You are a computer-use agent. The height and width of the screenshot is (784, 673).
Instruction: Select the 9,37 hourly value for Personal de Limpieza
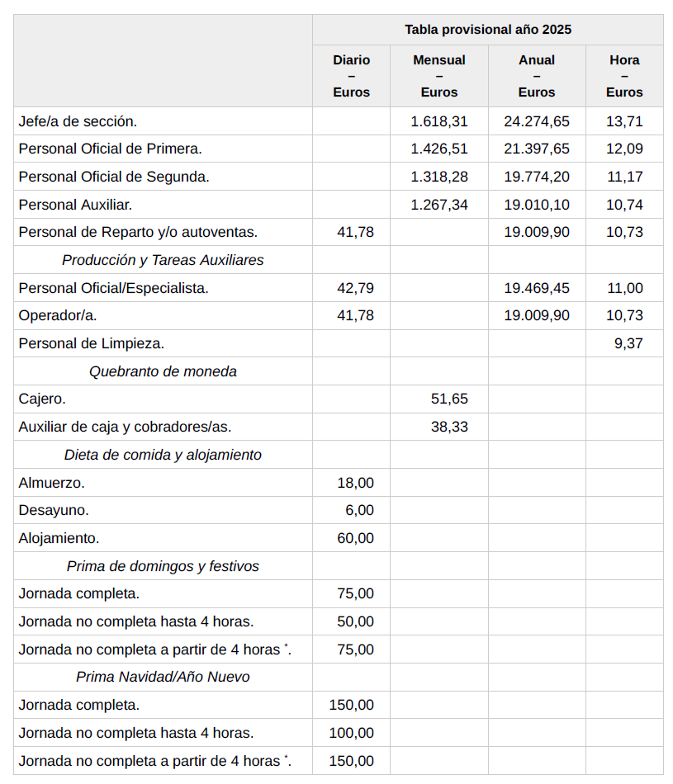(628, 343)
